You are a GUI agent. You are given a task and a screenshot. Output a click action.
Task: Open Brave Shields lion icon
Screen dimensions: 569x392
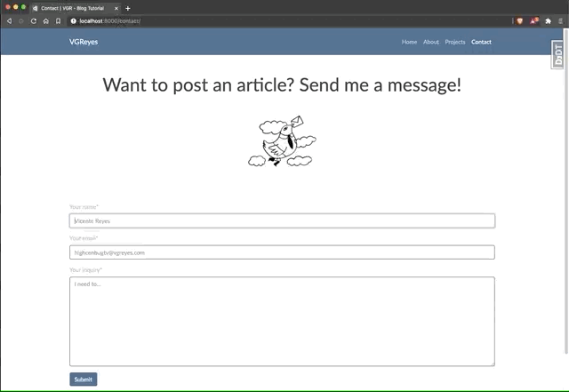520,20
